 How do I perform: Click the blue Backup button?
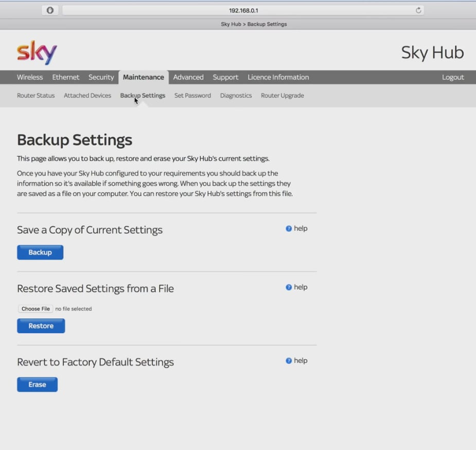click(40, 253)
